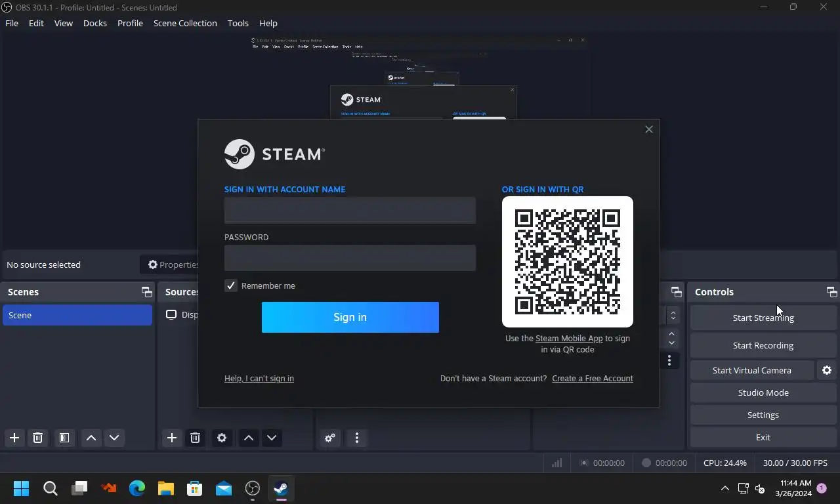The width and height of the screenshot is (840, 504).
Task: Enable Studio Mode
Action: point(763,392)
